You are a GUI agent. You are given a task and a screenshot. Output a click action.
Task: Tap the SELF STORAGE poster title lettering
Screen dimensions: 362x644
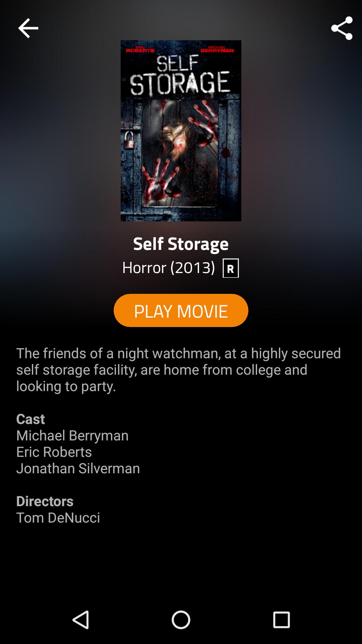pos(180,75)
